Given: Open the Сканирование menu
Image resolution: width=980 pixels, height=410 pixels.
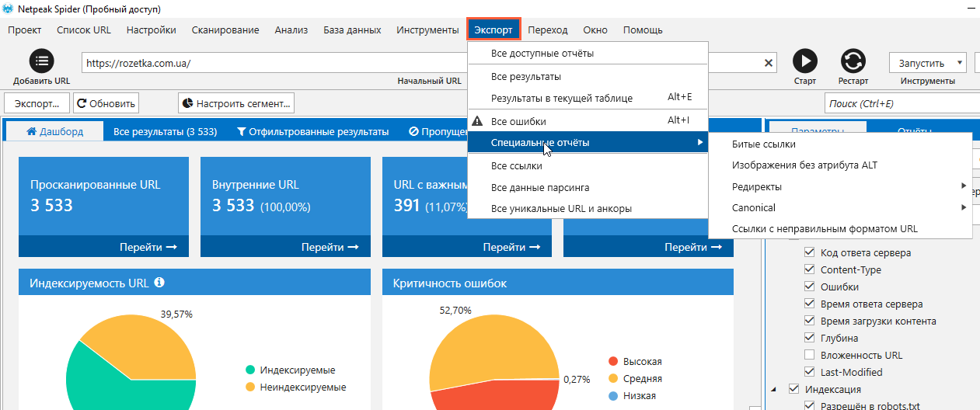Looking at the screenshot, I should pyautogui.click(x=225, y=30).
